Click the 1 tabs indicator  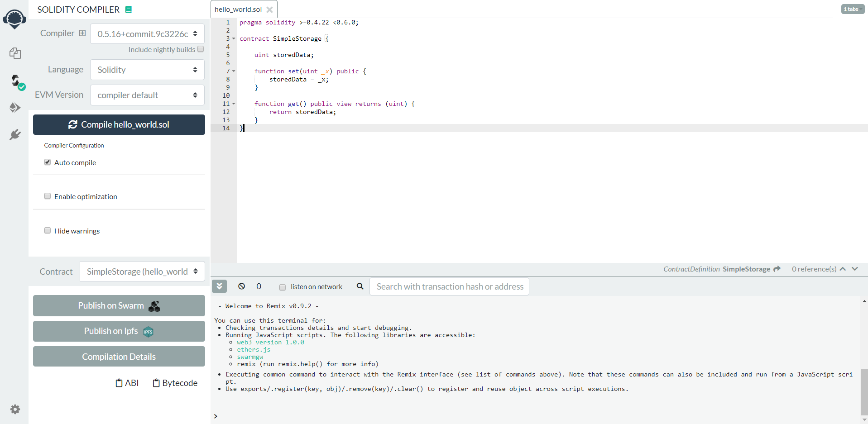[853, 9]
